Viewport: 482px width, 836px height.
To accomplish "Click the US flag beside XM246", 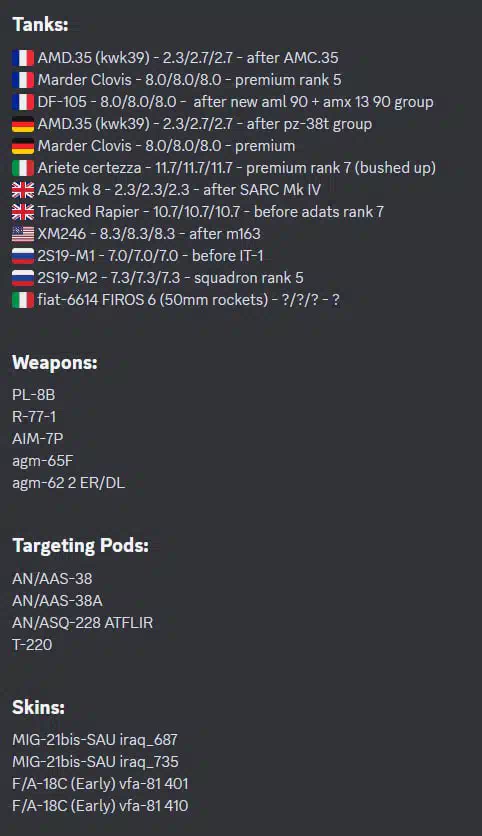I will (23, 234).
